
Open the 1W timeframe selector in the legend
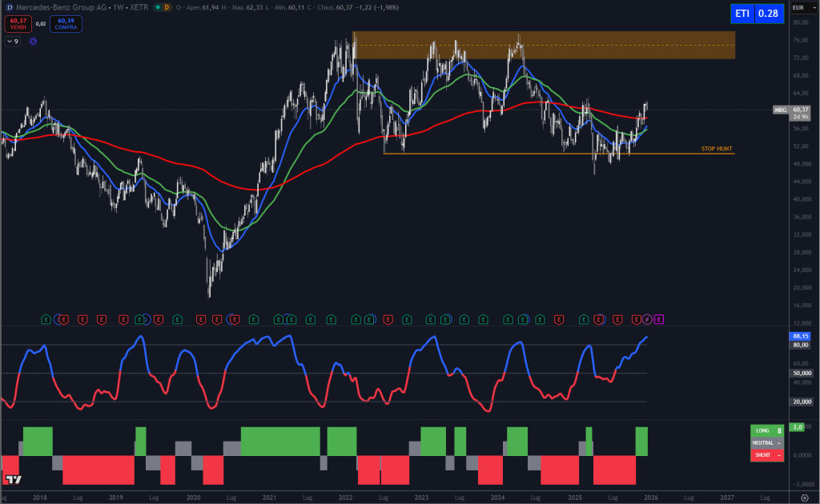[116, 7]
